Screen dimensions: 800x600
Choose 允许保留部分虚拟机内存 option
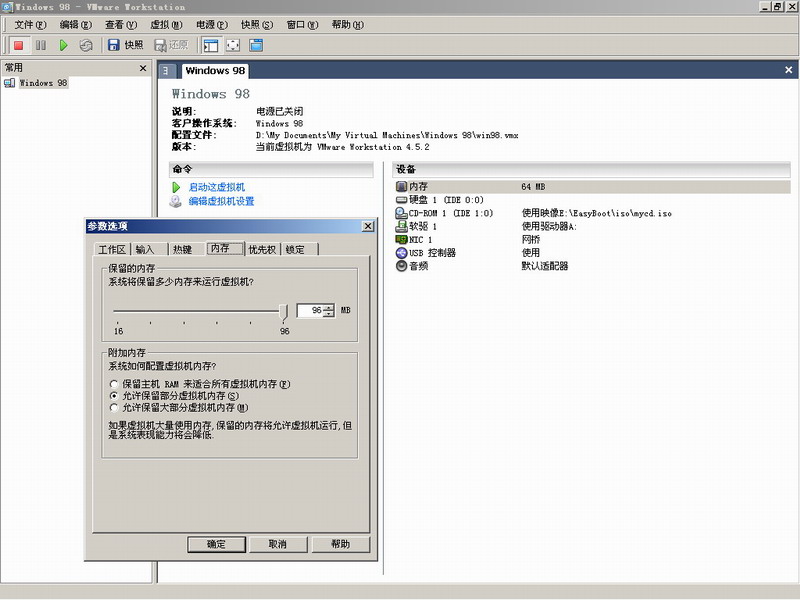174,396
